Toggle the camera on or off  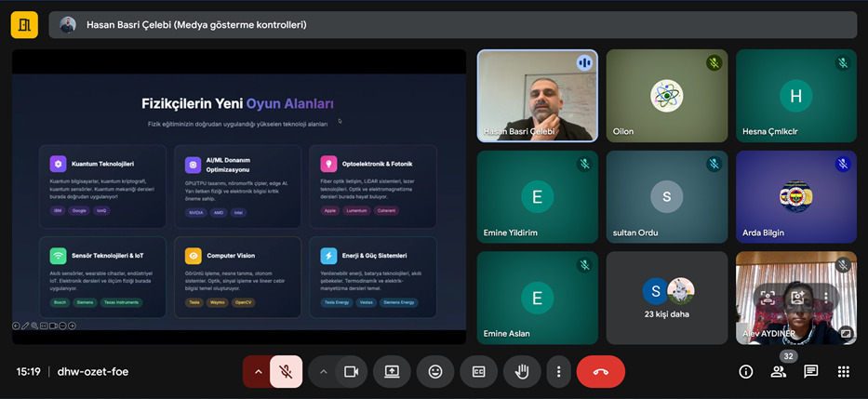coord(351,371)
